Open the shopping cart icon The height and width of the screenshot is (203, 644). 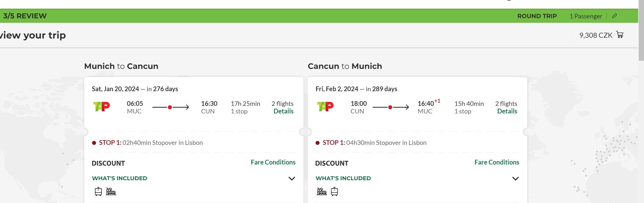(x=620, y=35)
